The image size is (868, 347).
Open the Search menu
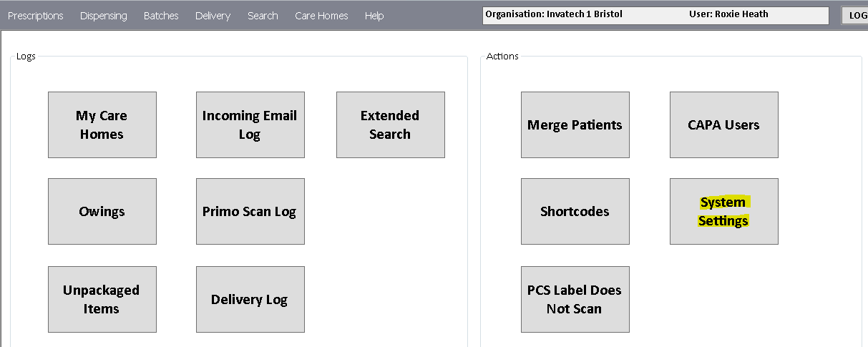[x=263, y=16]
